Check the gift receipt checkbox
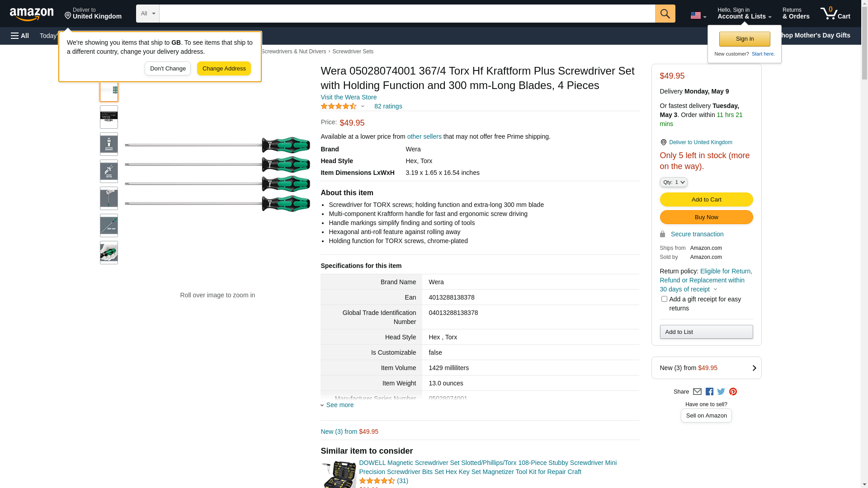Image resolution: width=868 pixels, height=488 pixels. point(664,299)
